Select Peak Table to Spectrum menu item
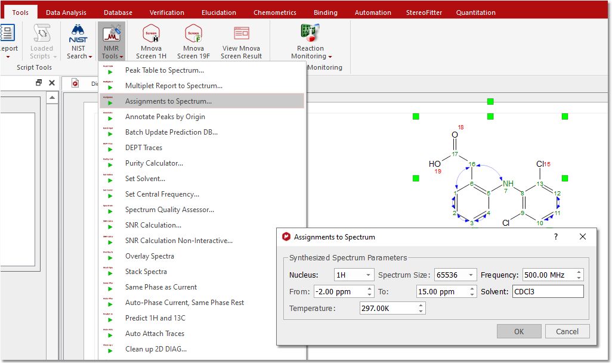Viewport: 612px width, 364px height. (202, 70)
